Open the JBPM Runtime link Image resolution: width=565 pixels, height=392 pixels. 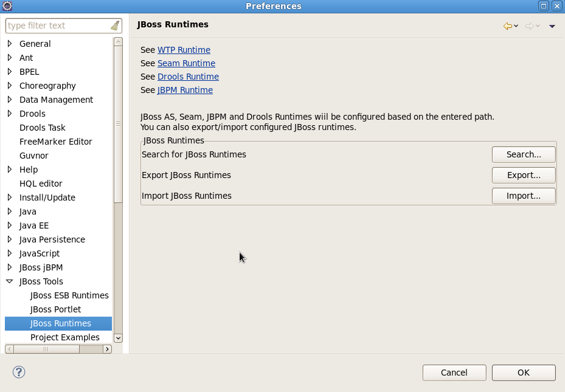pos(185,90)
